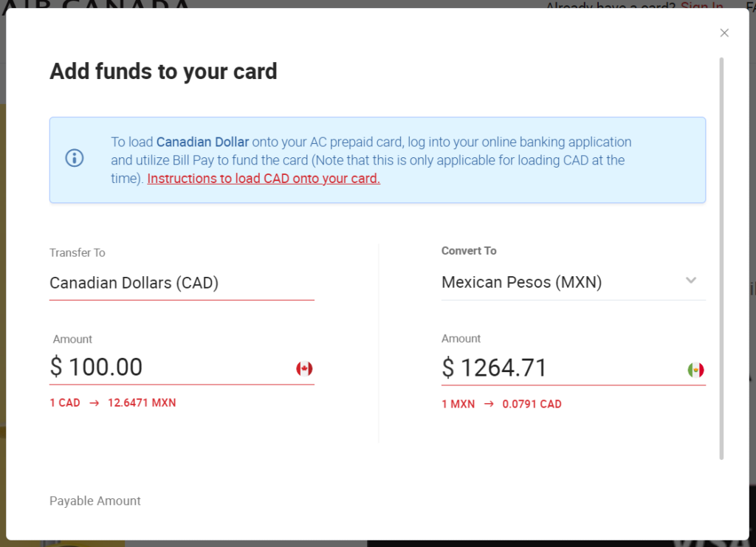Viewport: 756px width, 547px height.
Task: Select the Canadian Dollars (CAD) transfer field
Action: (x=182, y=283)
